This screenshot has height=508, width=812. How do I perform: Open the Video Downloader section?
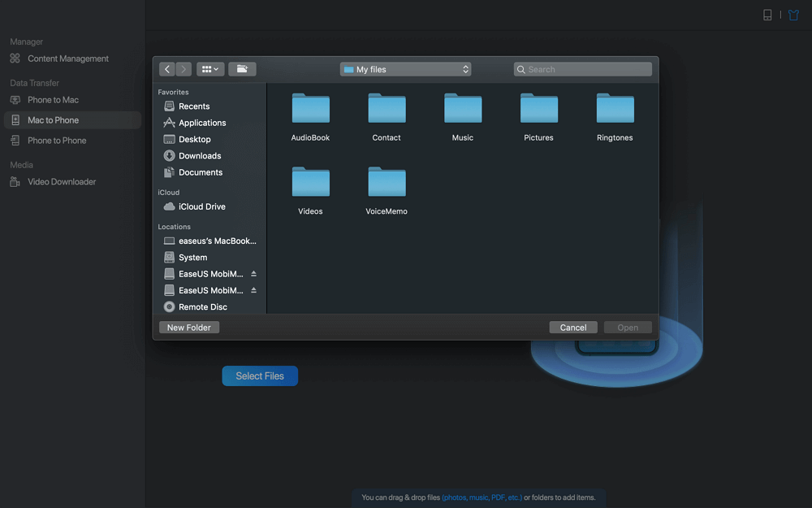62,182
